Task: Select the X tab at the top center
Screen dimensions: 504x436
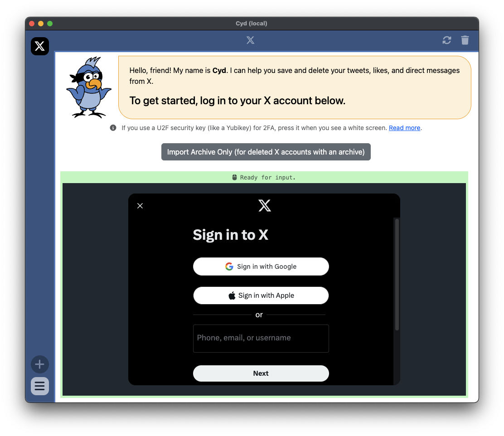Action: pyautogui.click(x=250, y=40)
